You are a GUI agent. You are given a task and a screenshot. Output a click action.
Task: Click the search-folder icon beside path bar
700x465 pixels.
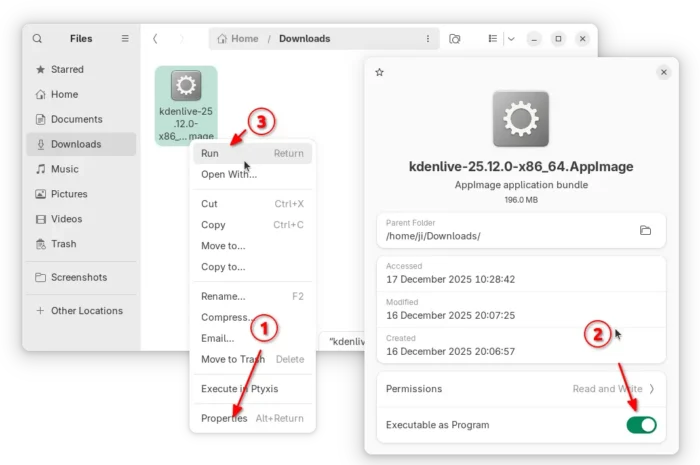click(455, 39)
